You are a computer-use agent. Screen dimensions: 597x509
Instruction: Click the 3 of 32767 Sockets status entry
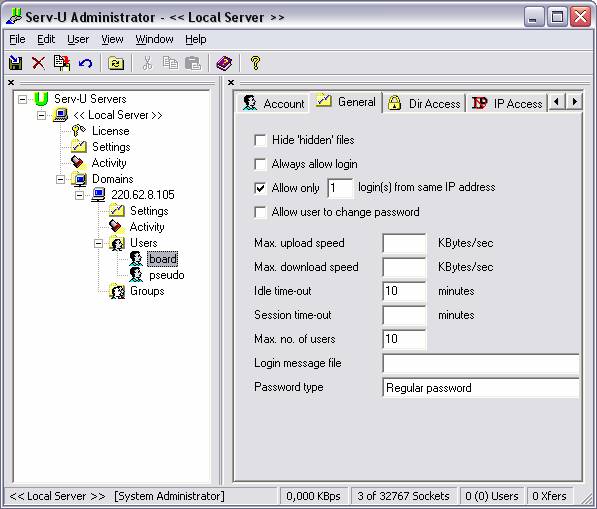(403, 496)
